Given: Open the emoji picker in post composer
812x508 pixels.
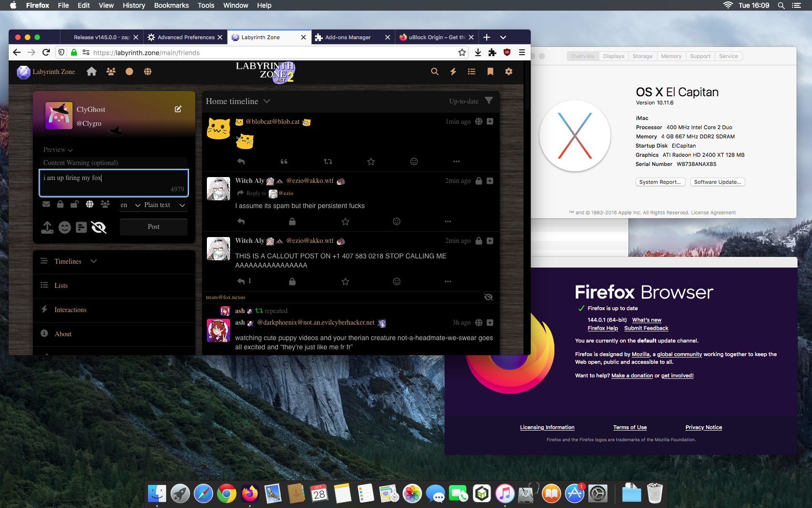Looking at the screenshot, I should pos(64,227).
